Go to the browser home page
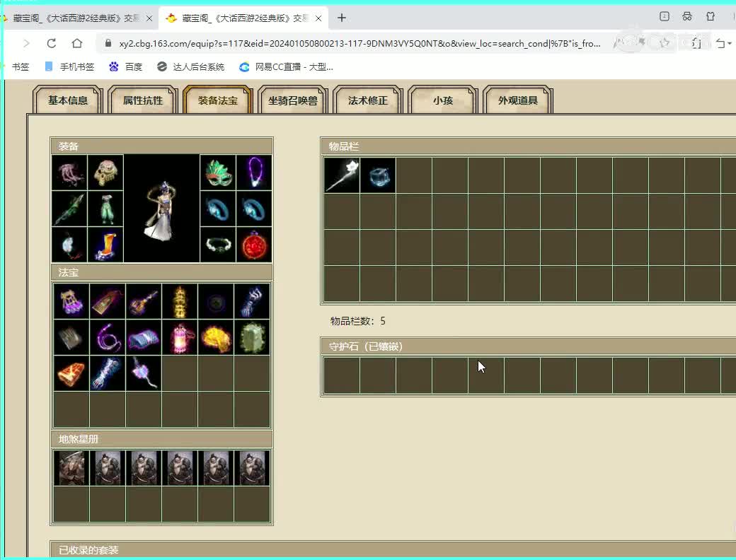The image size is (736, 560). click(x=77, y=44)
